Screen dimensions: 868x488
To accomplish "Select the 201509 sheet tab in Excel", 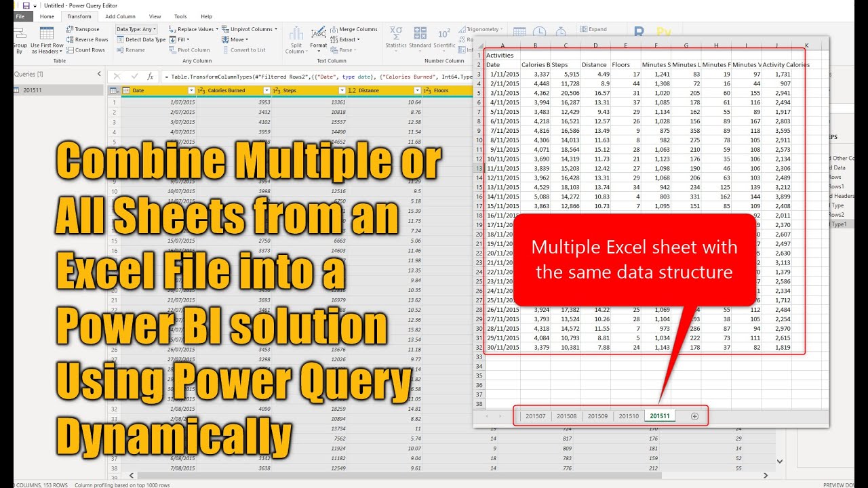I will [x=598, y=416].
